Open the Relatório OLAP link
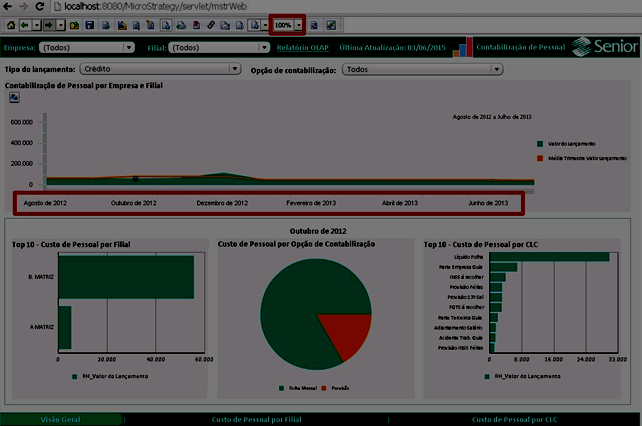The image size is (642, 426). click(x=303, y=47)
